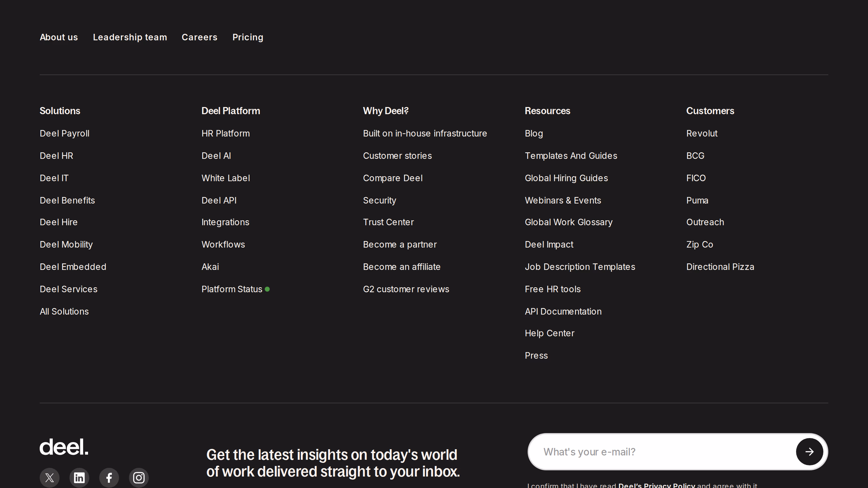Open the Pricing page

(248, 37)
